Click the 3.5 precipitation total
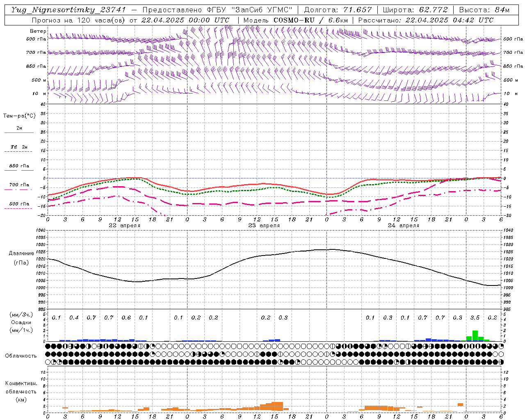The width and height of the screenshot is (525, 420). [x=475, y=318]
